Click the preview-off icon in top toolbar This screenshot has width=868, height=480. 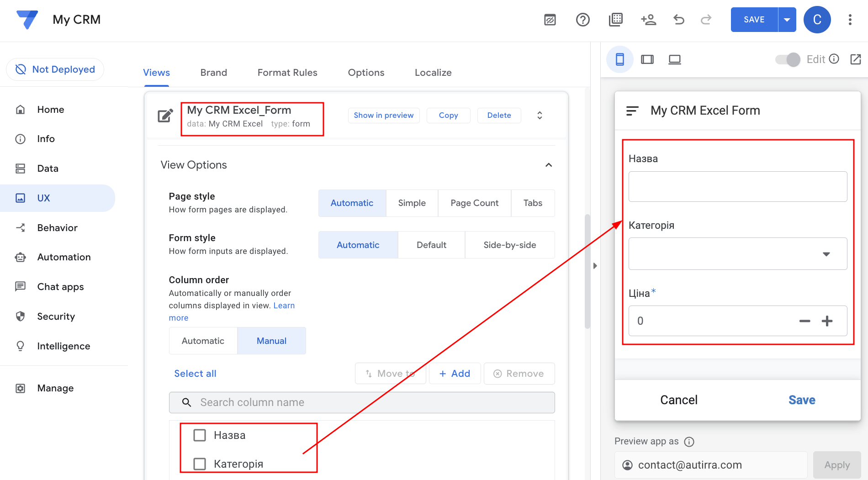(x=550, y=20)
